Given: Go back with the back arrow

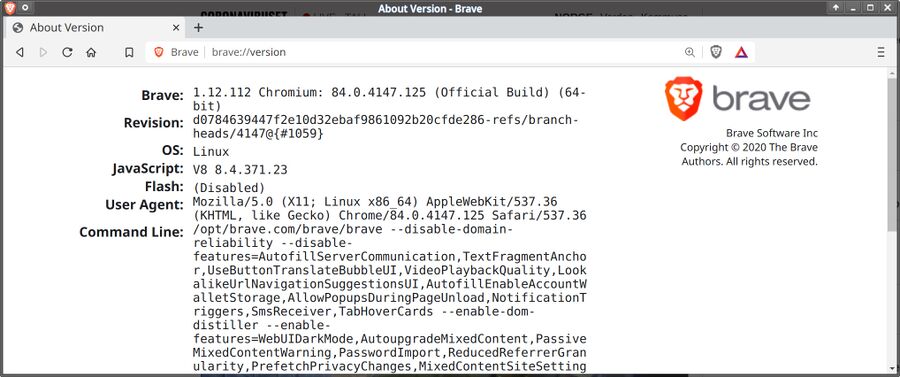Looking at the screenshot, I should (20, 52).
